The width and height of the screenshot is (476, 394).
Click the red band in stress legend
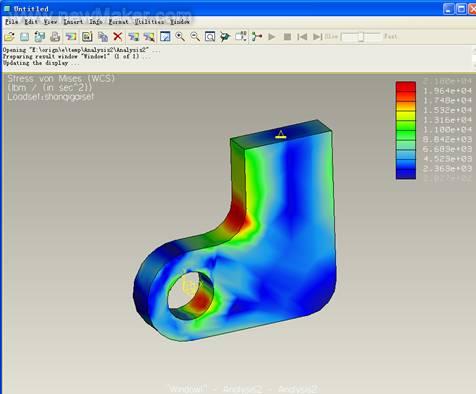pos(406,86)
